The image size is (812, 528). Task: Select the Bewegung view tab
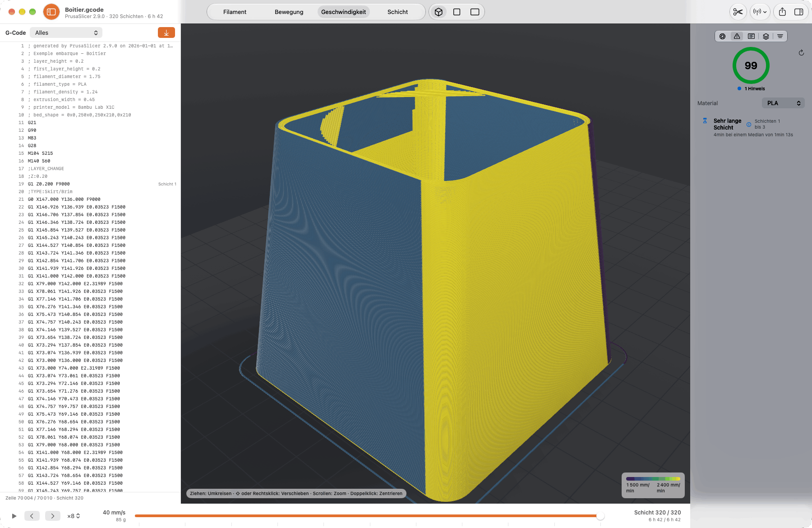(289, 12)
